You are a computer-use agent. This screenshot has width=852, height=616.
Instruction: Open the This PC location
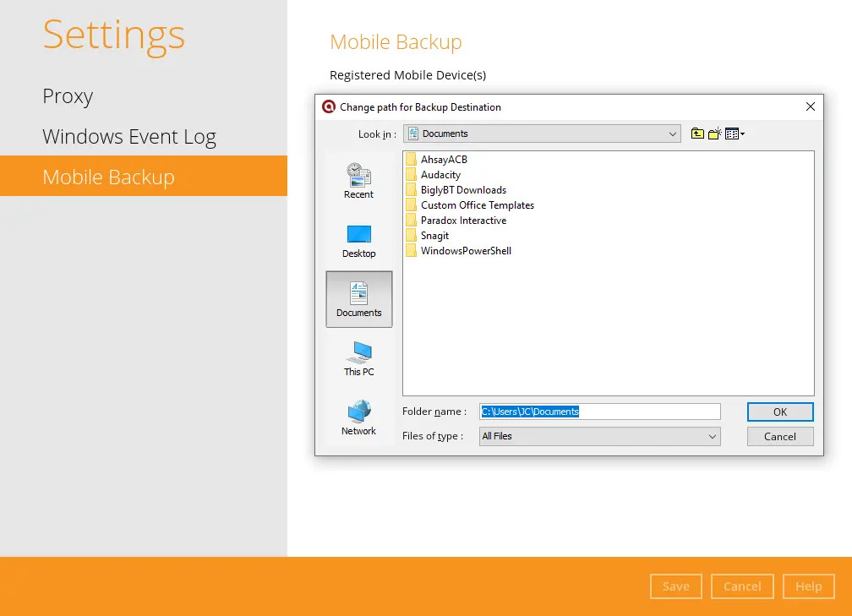358,358
